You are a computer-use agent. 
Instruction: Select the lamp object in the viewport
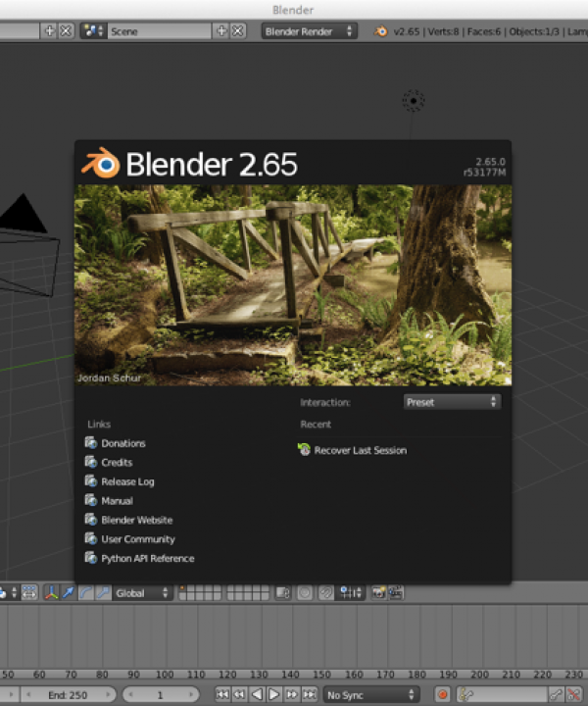point(413,101)
